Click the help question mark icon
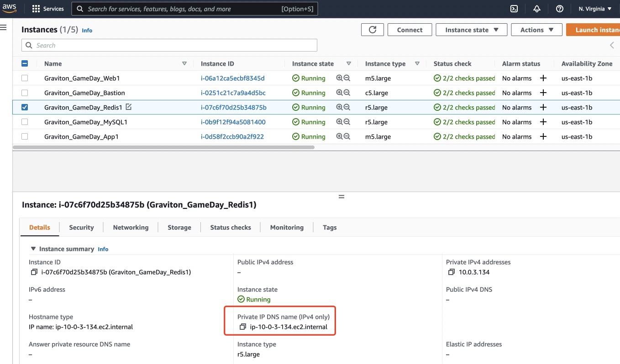 tap(560, 9)
